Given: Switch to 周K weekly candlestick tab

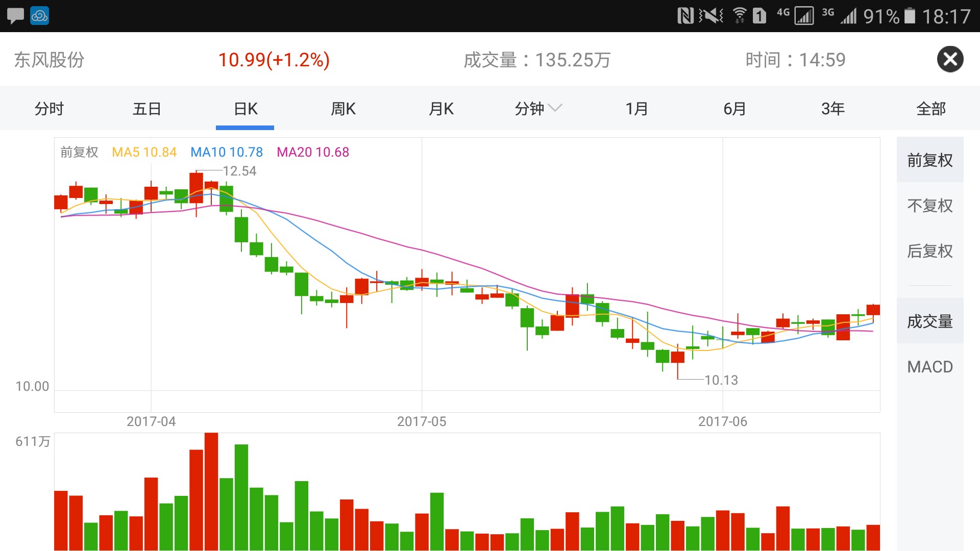Looking at the screenshot, I should (x=343, y=109).
